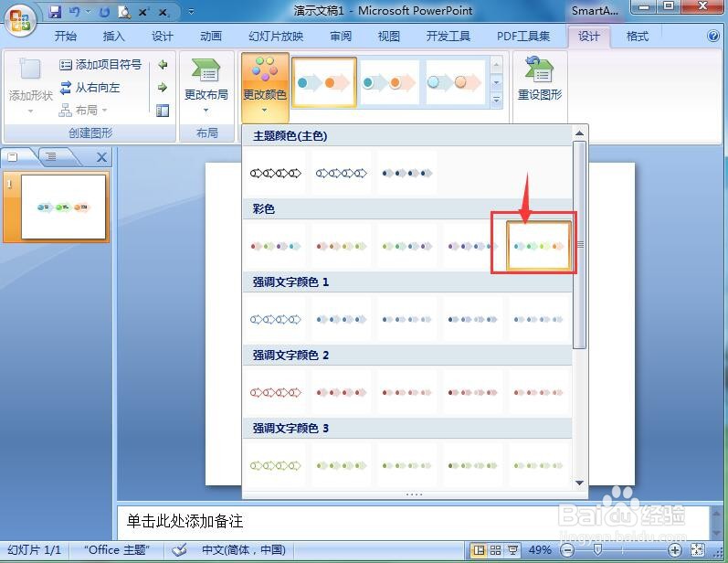
Task: Select the third SmartArt style thumbnail
Action: coord(455,82)
